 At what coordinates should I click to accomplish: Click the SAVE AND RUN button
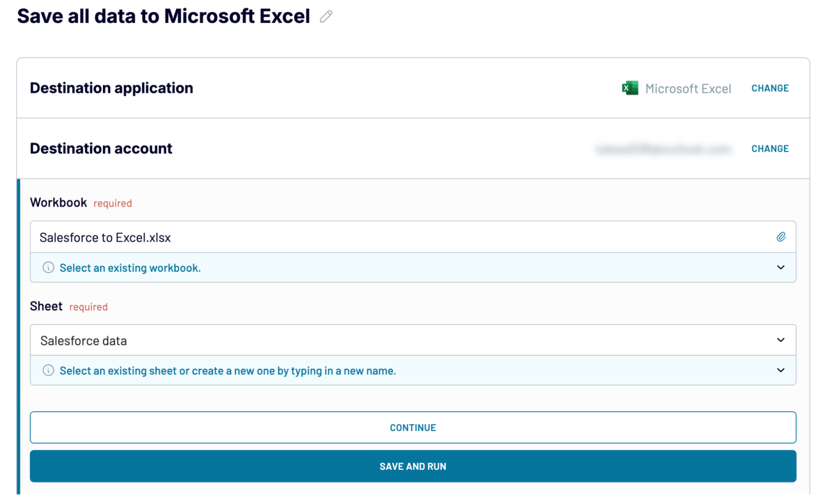(413, 466)
